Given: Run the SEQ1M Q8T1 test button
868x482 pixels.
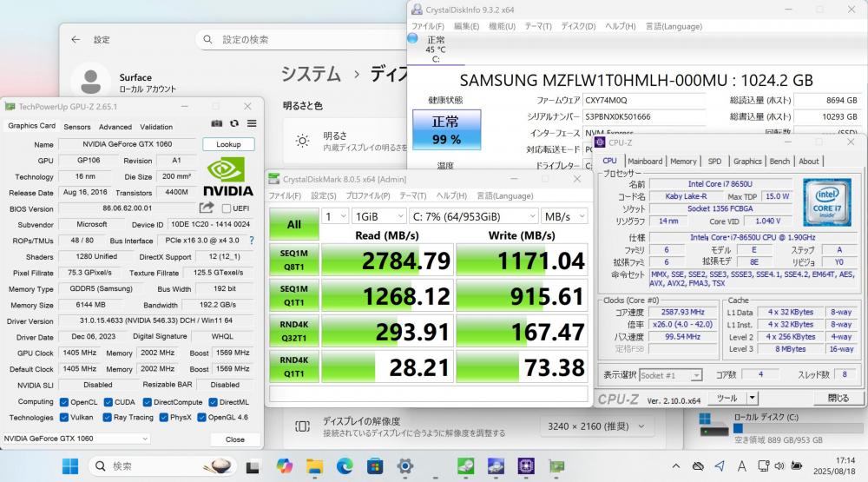Looking at the screenshot, I should pyautogui.click(x=294, y=260).
